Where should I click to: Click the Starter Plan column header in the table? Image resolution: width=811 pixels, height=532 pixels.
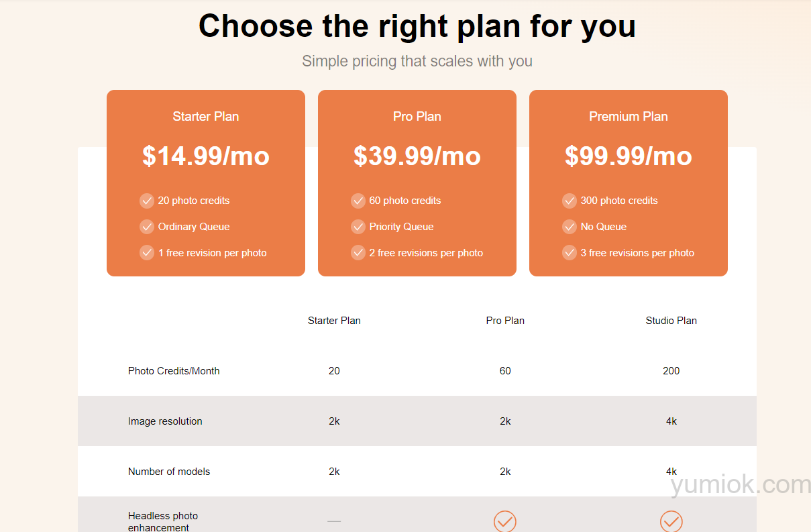[x=334, y=321]
